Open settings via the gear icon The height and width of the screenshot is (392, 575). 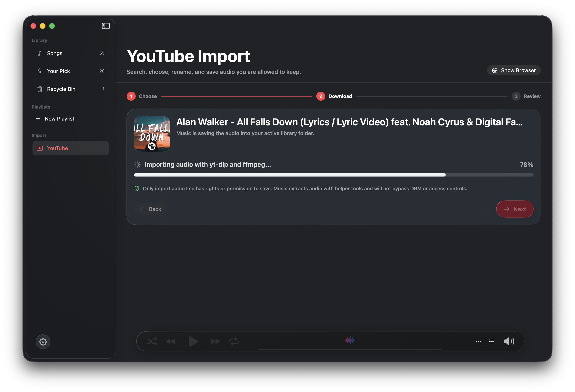tap(43, 342)
